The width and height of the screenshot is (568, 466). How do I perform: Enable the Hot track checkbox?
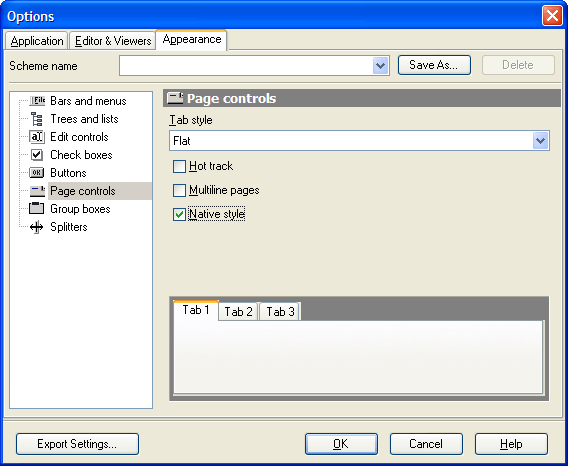(x=179, y=166)
